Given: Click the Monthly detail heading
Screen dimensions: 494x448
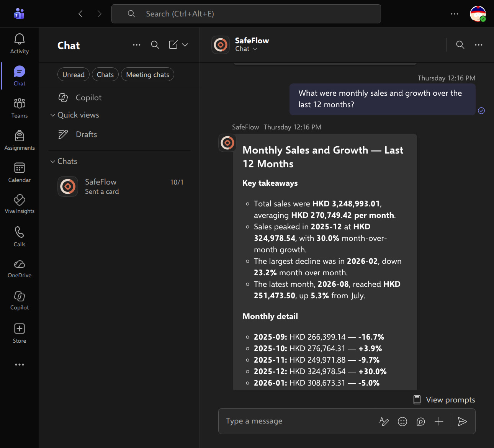Looking at the screenshot, I should pos(270,316).
